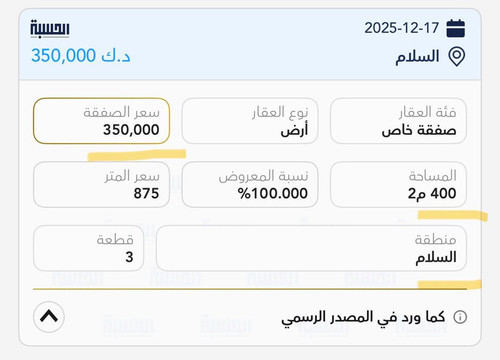The height and width of the screenshot is (360, 500).
Task: Click the yellow highlight under المساحة card
Action: click(452, 215)
